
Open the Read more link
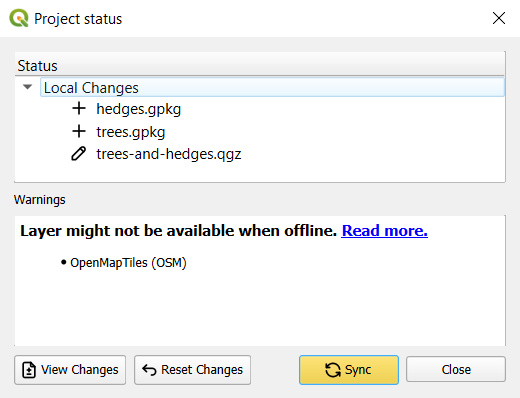pos(384,231)
